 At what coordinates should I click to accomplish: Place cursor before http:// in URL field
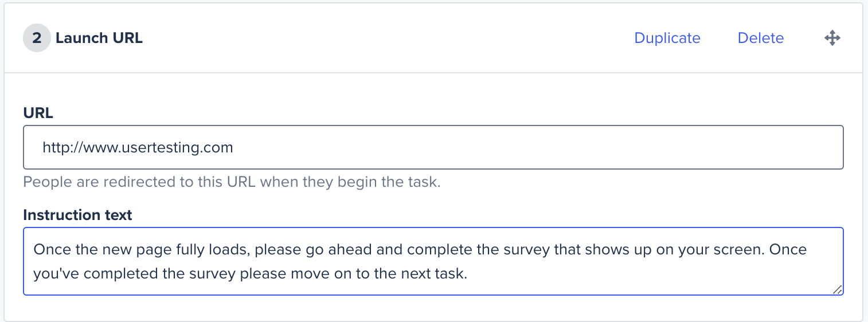point(43,148)
